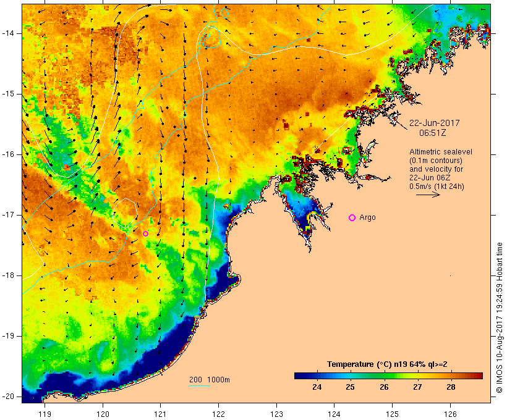This screenshot has width=507, height=420.
Task: Click the 24 value on temperature scale
Action: [x=317, y=387]
